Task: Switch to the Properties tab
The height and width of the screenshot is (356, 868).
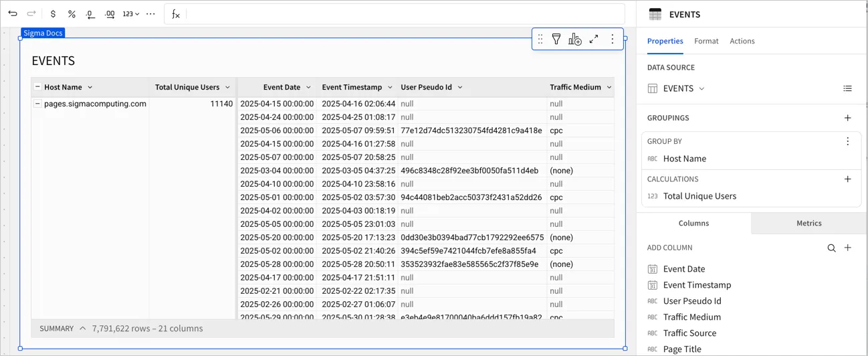Action: pyautogui.click(x=665, y=41)
